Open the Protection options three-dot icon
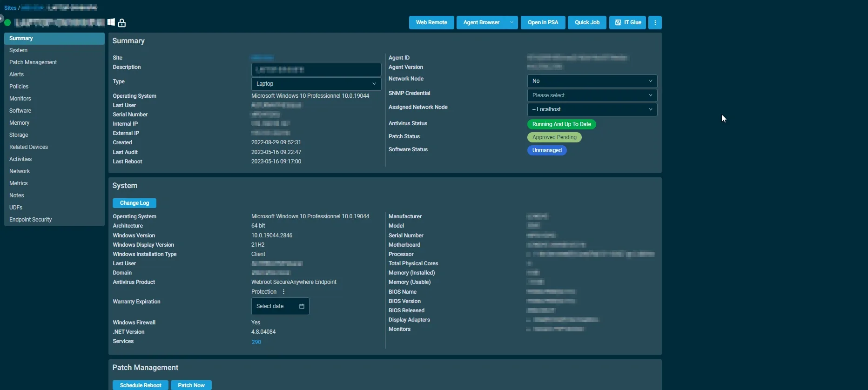This screenshot has height=390, width=868. (283, 292)
